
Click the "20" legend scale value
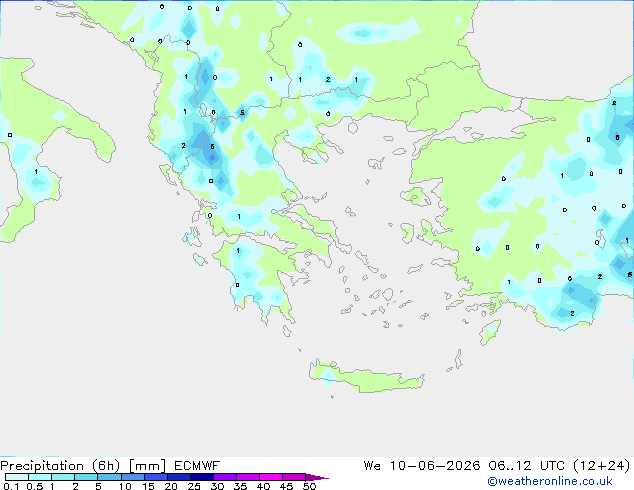pos(171,486)
